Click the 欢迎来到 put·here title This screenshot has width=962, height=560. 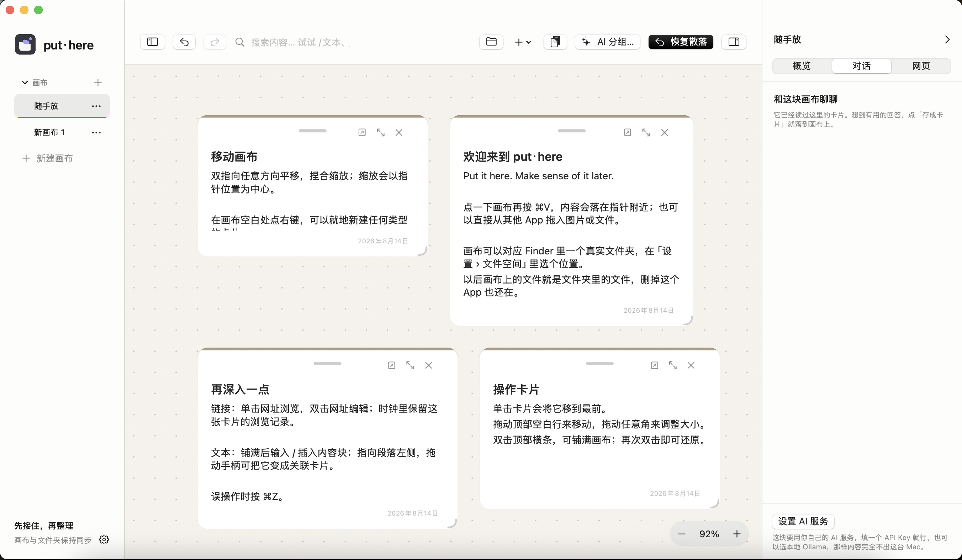point(513,157)
